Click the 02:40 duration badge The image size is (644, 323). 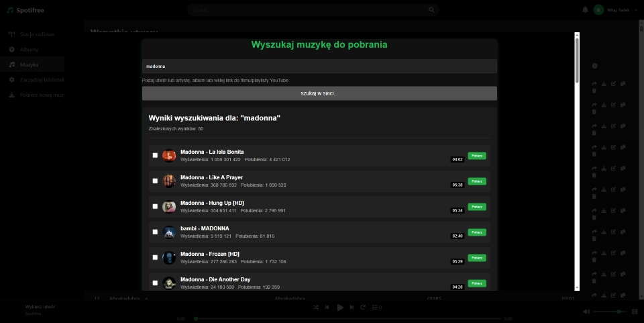(x=457, y=236)
